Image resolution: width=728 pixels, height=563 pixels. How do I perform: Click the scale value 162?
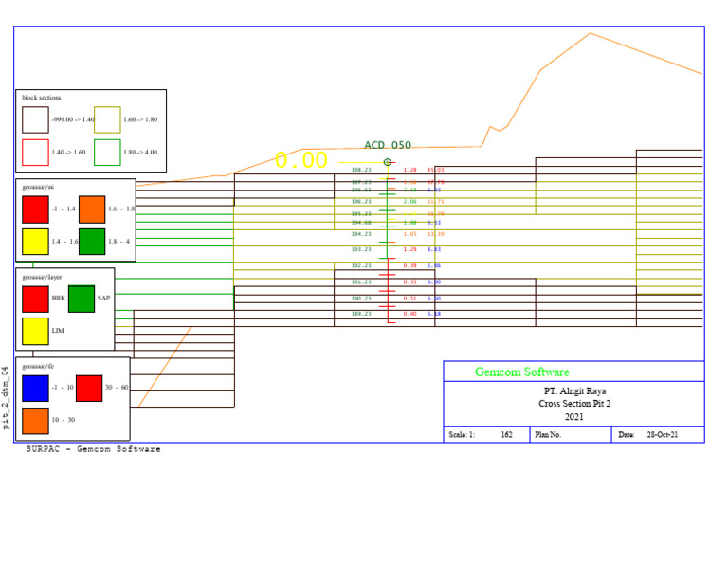(506, 434)
